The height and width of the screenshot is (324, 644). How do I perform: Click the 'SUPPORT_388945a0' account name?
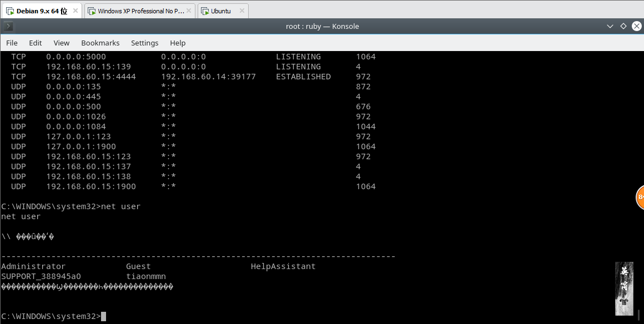click(41, 276)
